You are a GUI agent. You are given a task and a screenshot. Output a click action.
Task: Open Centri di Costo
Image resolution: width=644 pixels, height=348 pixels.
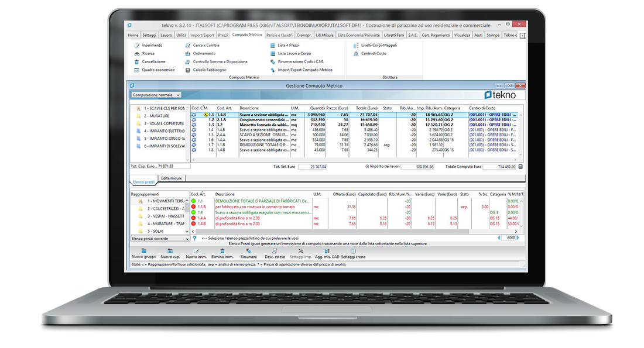369,54
